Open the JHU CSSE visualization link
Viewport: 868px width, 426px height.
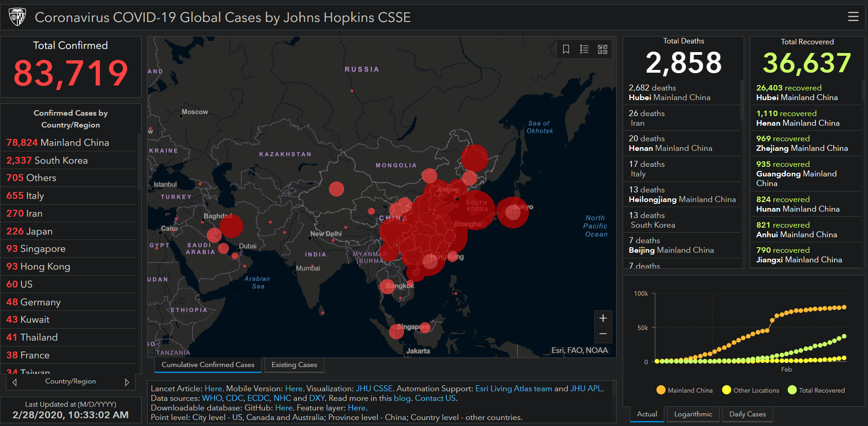coord(374,389)
